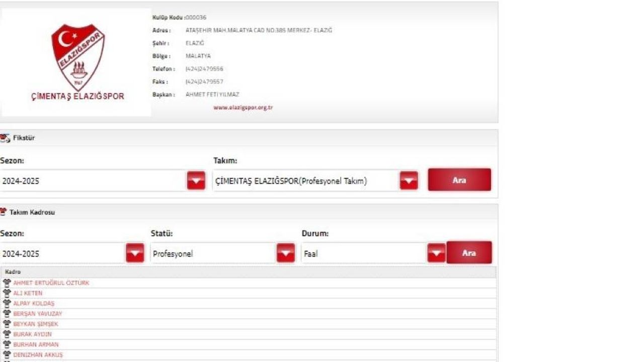The image size is (644, 362).
Task: Click jersey icon beside BURHAN ARMAN
Action: (x=7, y=344)
